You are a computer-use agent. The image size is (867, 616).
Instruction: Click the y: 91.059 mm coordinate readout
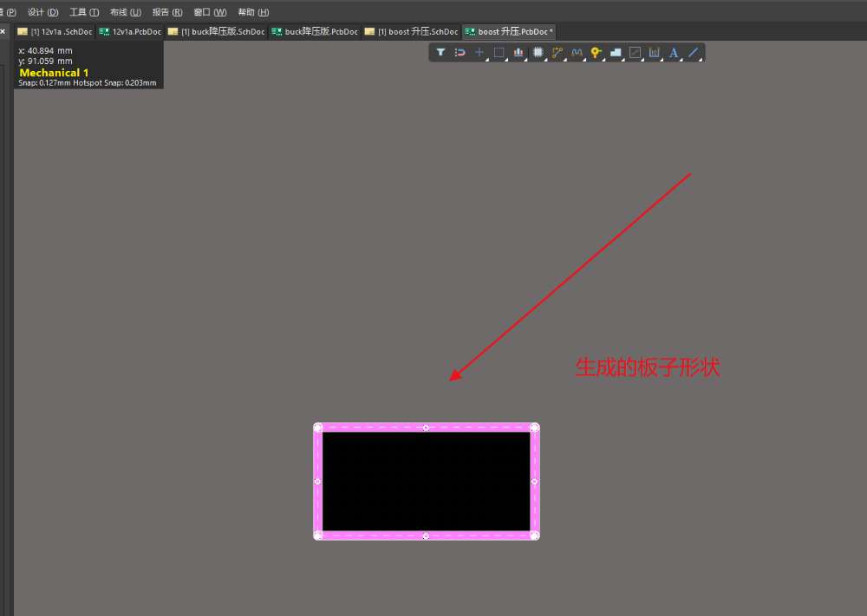pos(45,61)
